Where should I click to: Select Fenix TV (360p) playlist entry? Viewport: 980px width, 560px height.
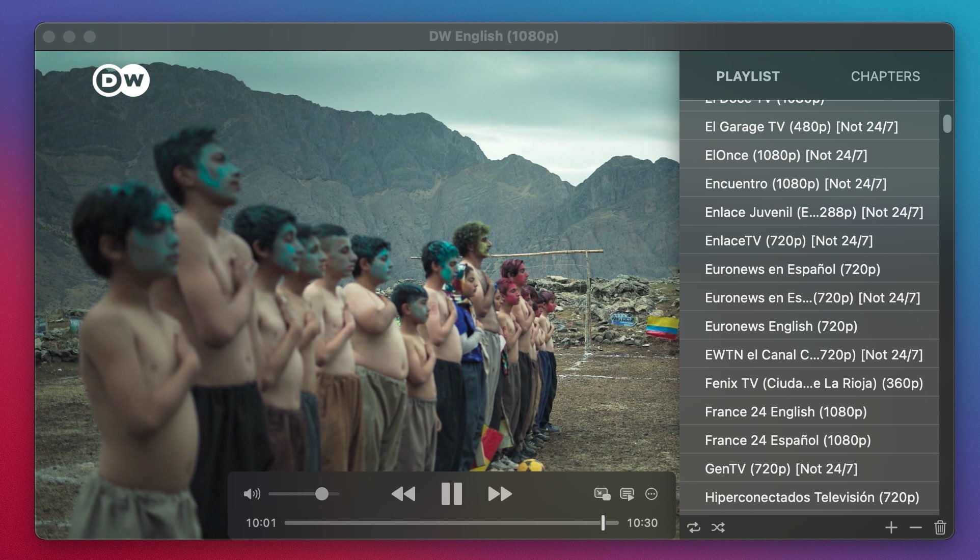pyautogui.click(x=809, y=383)
